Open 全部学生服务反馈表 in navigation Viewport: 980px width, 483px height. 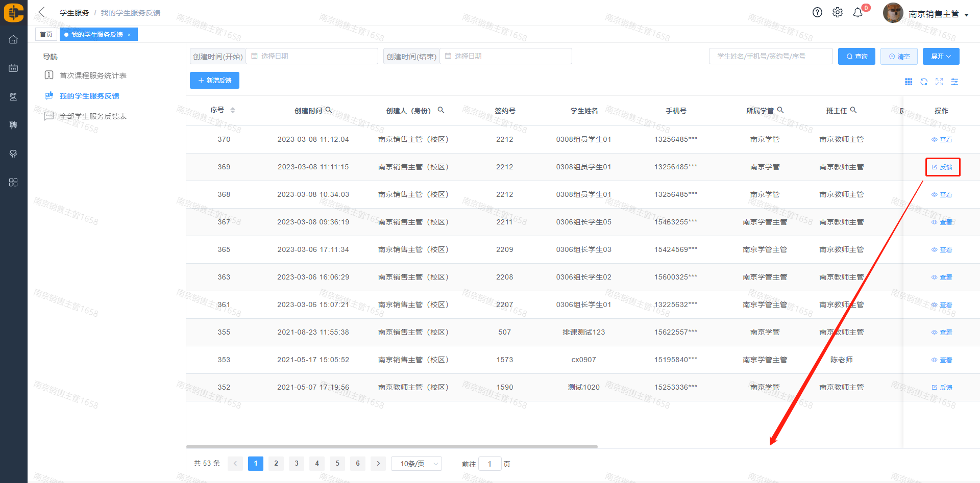93,116
